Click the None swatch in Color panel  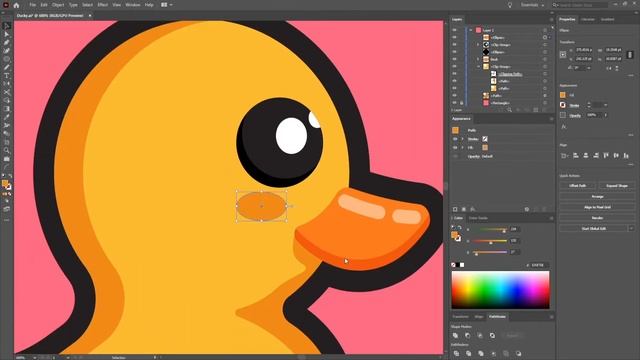tap(453, 265)
